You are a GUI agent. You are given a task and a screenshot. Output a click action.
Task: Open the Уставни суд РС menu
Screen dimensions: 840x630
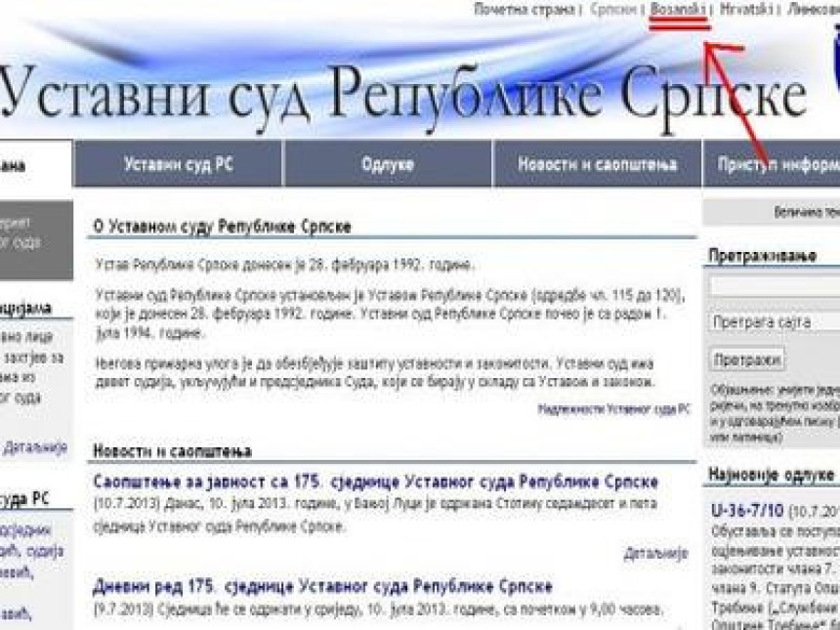coord(179,164)
